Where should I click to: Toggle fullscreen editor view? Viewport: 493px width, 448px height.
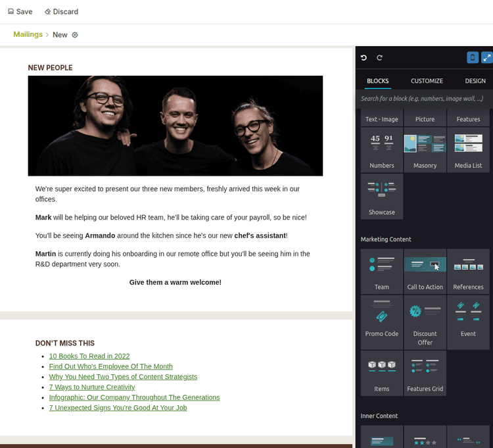(487, 58)
